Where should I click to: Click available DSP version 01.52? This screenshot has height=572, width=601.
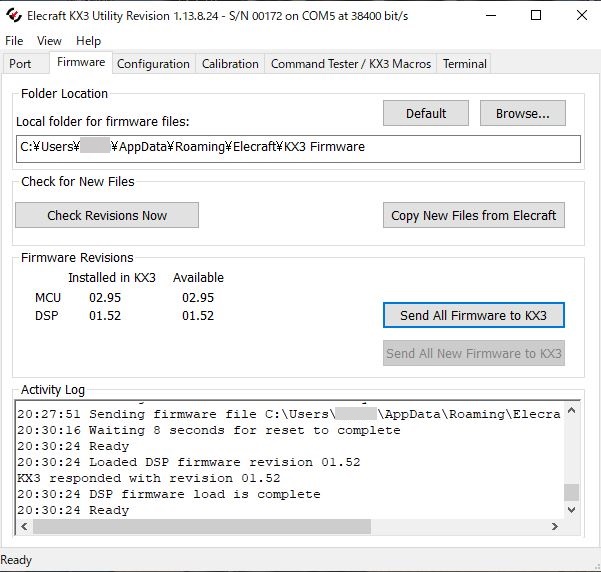point(198,316)
